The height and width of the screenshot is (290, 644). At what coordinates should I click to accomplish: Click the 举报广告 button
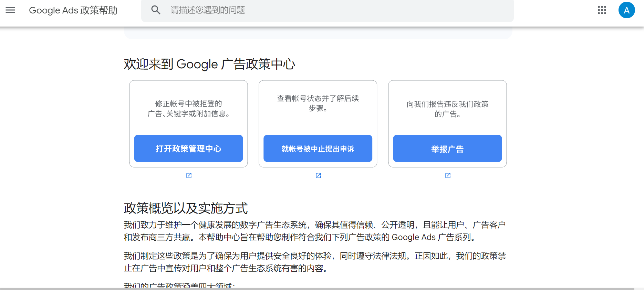(447, 148)
